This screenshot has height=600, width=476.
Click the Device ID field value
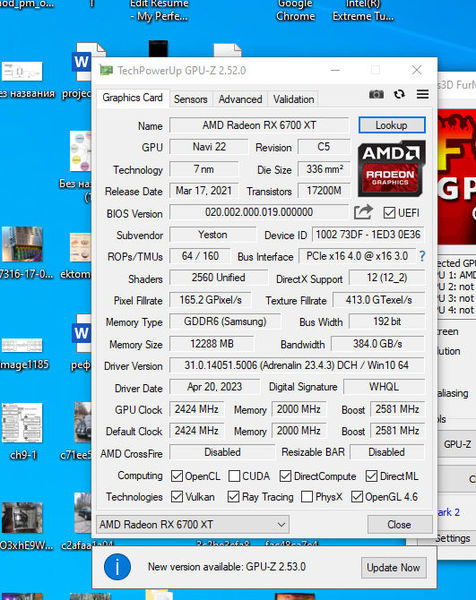[368, 234]
